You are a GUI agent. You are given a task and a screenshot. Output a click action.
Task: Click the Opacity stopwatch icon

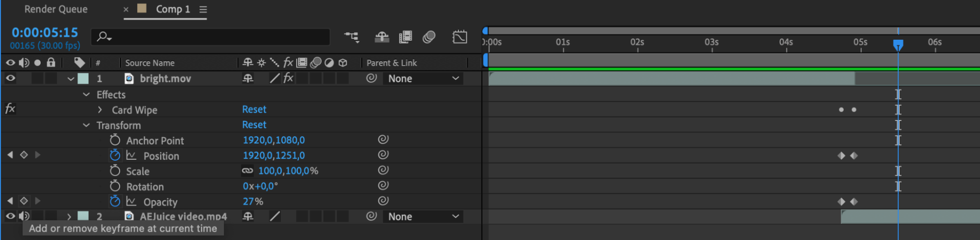click(x=115, y=201)
